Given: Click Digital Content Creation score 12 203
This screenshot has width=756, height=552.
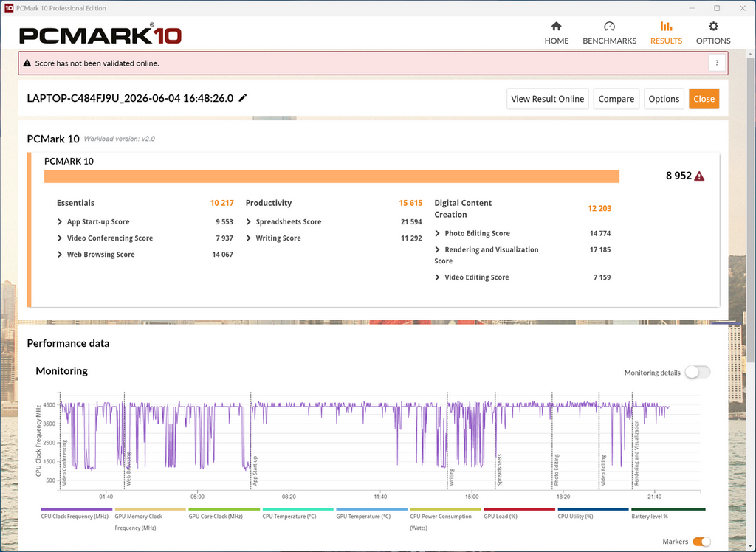Looking at the screenshot, I should point(599,208).
